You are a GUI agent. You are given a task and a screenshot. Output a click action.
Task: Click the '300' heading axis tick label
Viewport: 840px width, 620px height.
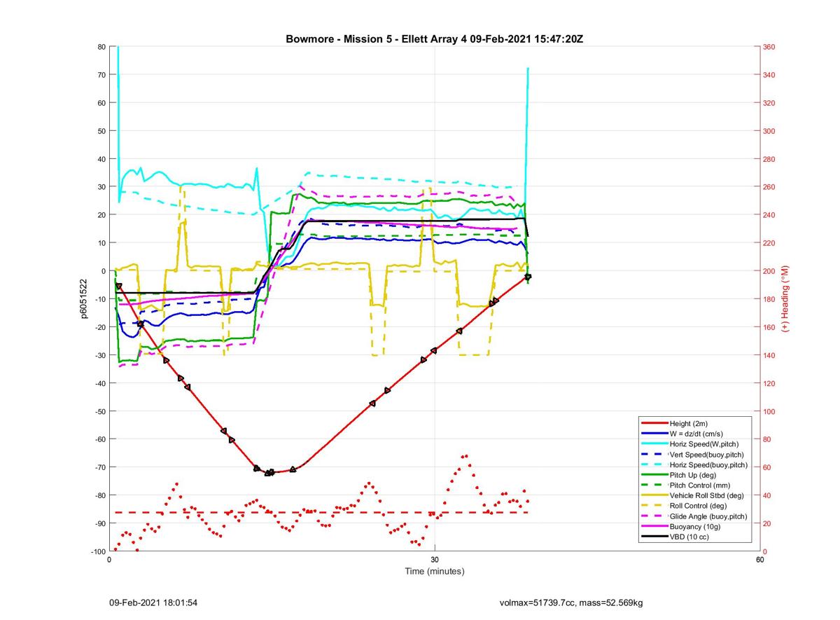click(770, 131)
